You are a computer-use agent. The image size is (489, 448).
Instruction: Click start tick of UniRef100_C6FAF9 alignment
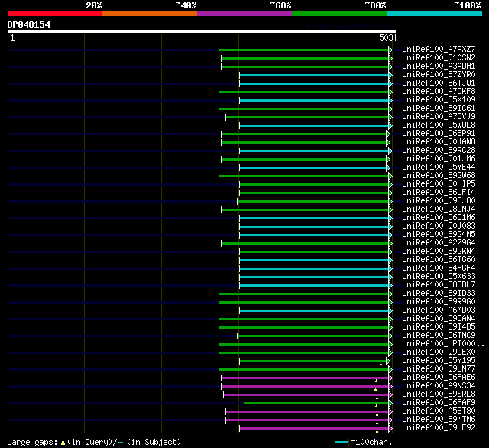(244, 404)
